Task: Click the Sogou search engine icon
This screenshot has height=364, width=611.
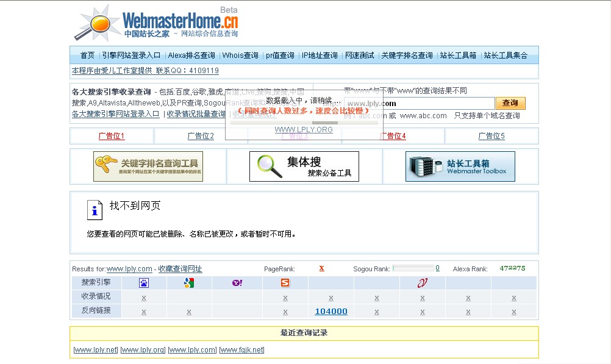Action: click(x=285, y=283)
